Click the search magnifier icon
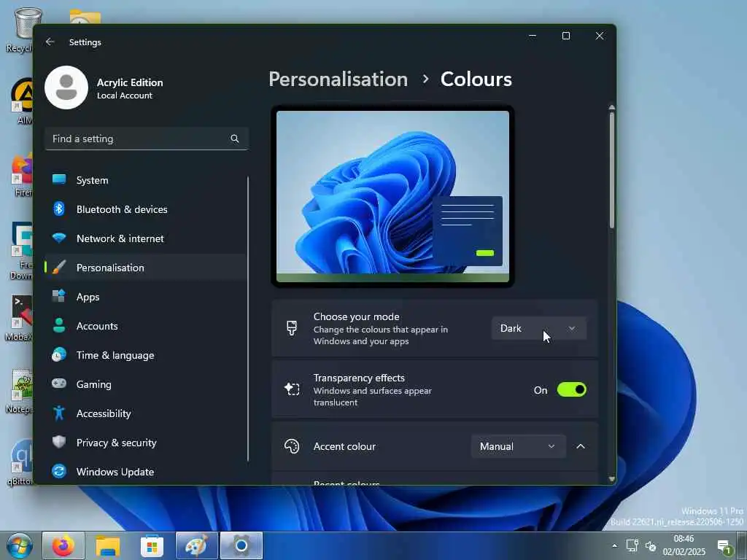Screen dimensions: 747x560 pyautogui.click(x=234, y=139)
